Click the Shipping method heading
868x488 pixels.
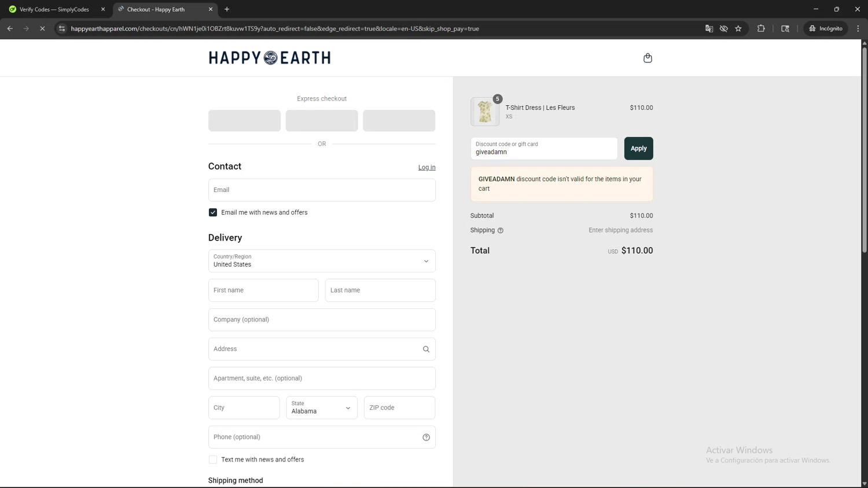click(236, 480)
